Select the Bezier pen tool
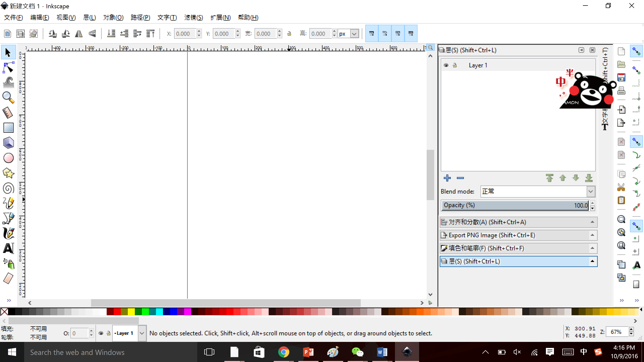The height and width of the screenshot is (362, 644). (x=8, y=218)
